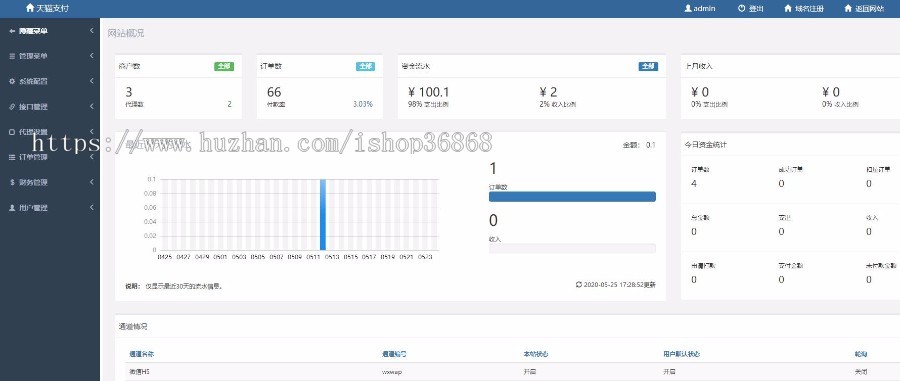900x381 pixels.
Task: Click the 网站概况 page heading
Action: [x=126, y=33]
